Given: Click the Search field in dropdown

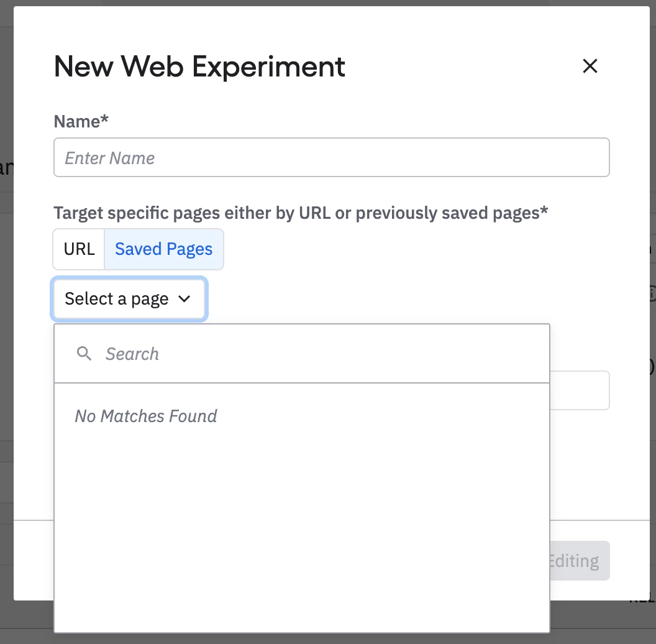Looking at the screenshot, I should 302,354.
